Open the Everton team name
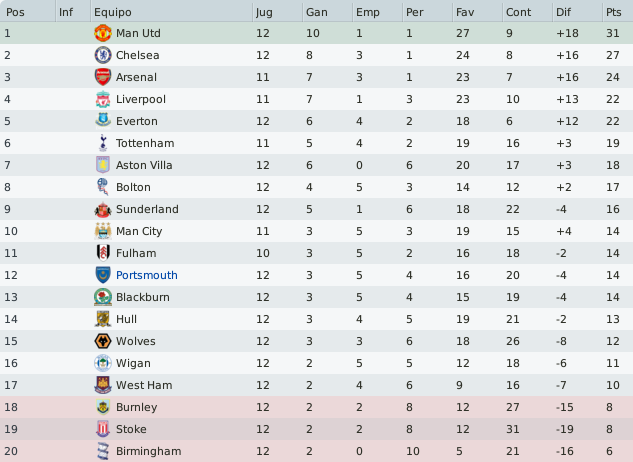Screen dimensions: 633x462 coord(136,121)
